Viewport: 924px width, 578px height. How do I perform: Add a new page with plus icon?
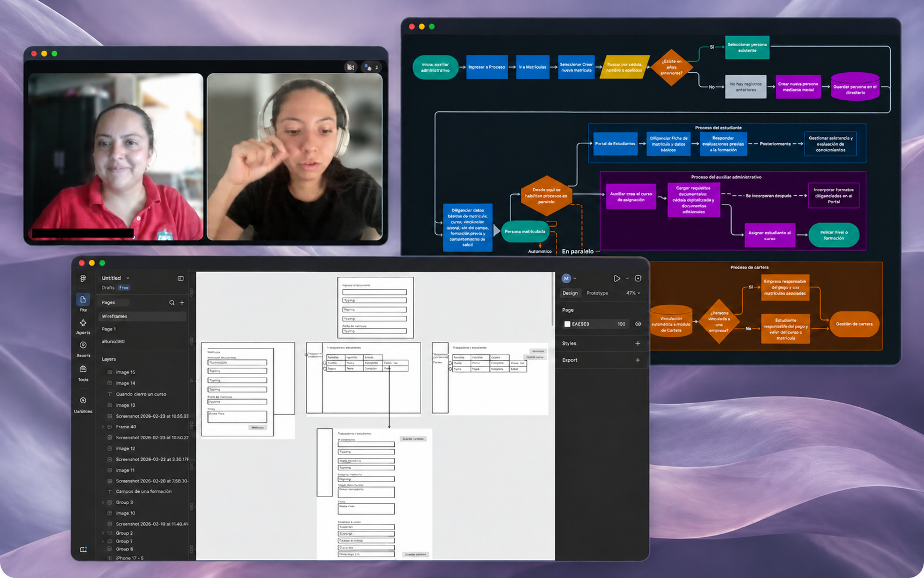coord(182,302)
